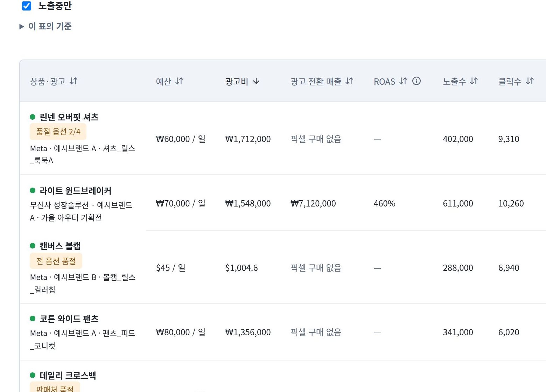546x392 pixels.
Task: Sort table by ROAS sort arrows
Action: click(403, 81)
